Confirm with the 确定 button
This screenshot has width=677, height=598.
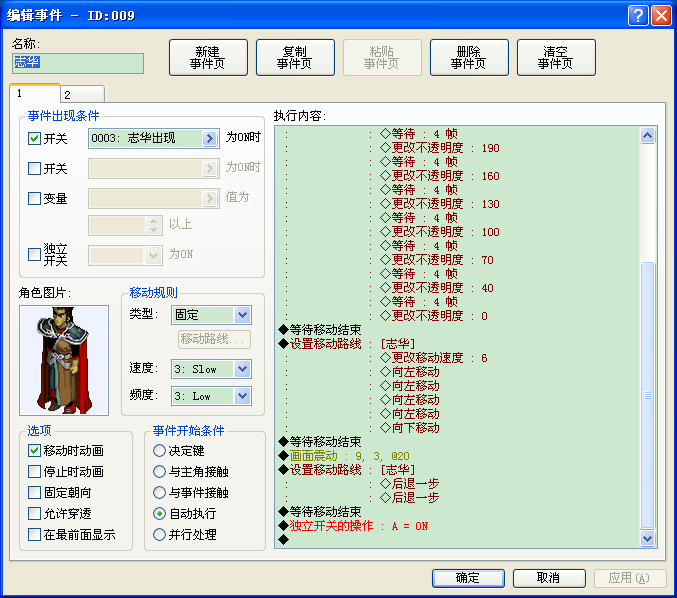pyautogui.click(x=468, y=578)
